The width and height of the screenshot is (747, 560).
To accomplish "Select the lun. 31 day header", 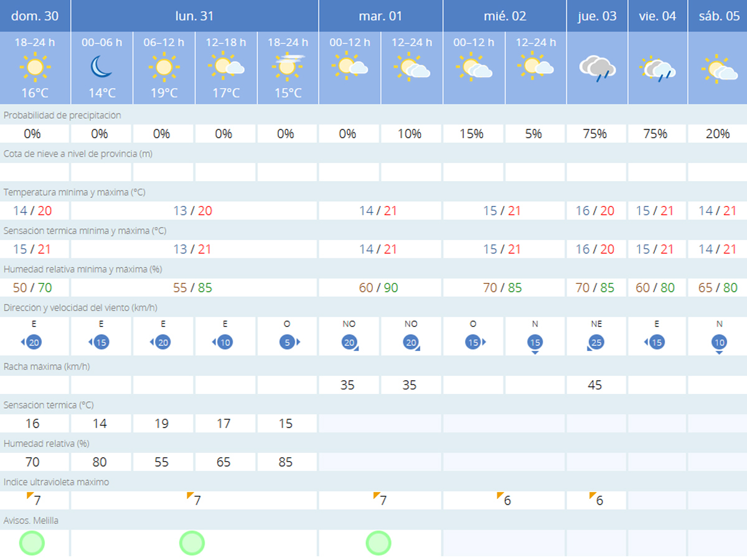I will coord(194,16).
